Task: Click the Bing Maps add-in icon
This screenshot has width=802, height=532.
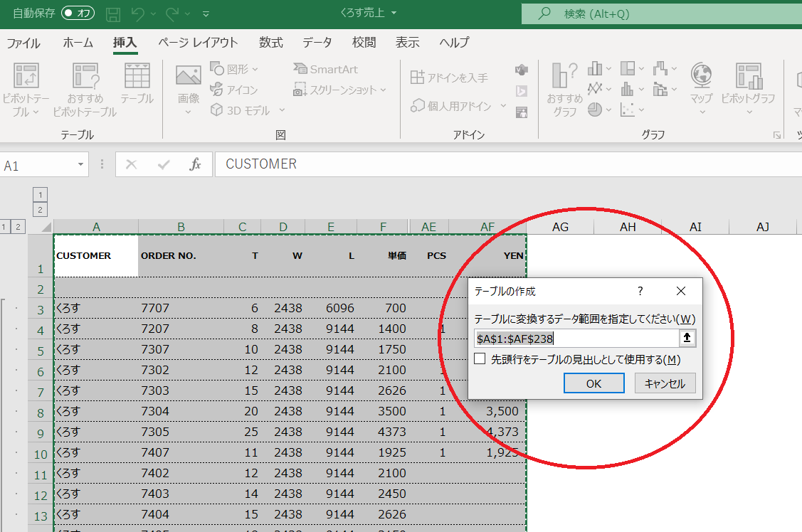Action: coord(521,91)
